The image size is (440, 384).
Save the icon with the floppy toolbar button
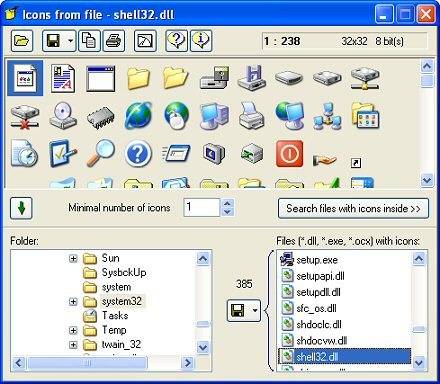click(x=53, y=41)
